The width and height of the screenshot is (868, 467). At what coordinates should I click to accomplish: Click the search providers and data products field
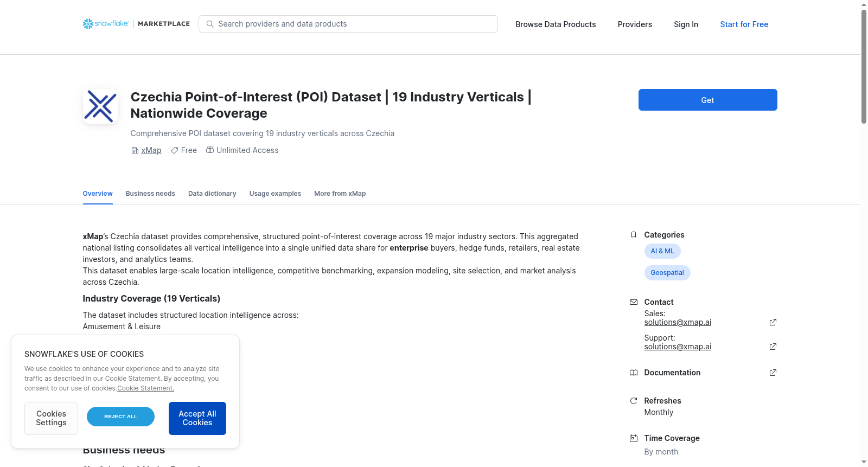click(348, 24)
